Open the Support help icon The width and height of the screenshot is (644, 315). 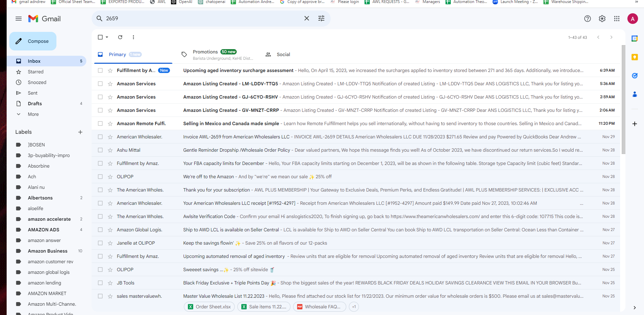(588, 19)
